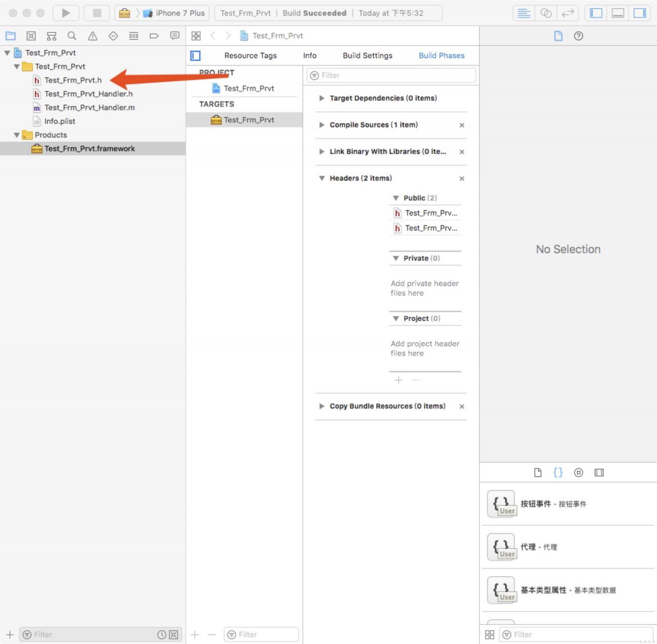Open the Project navigator
The width and height of the screenshot is (657, 644).
[x=11, y=36]
